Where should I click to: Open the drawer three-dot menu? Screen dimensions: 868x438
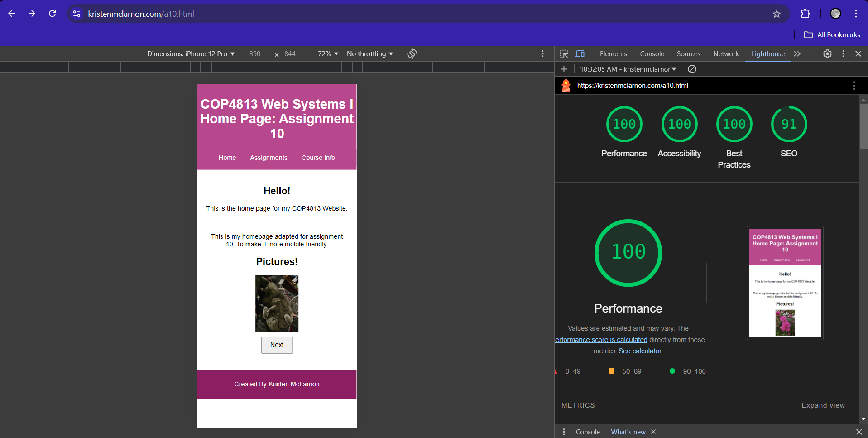[564, 432]
